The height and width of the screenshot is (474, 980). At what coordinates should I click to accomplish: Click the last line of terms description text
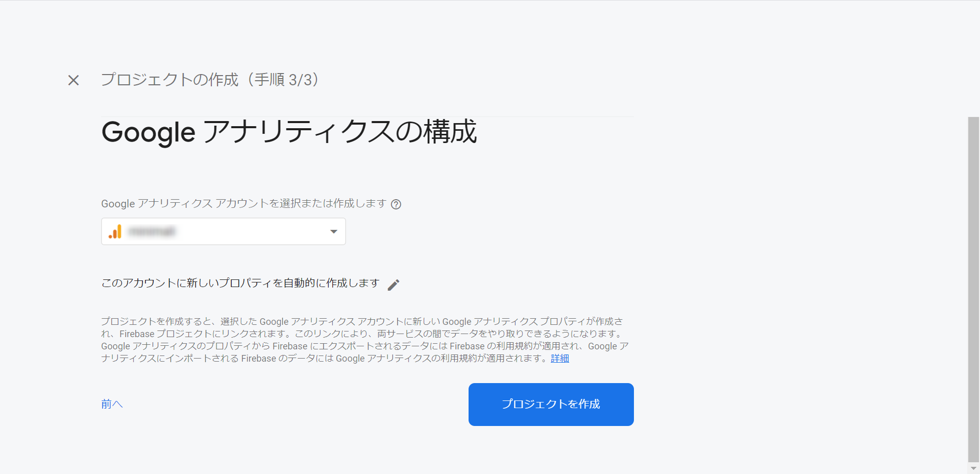pos(325,359)
